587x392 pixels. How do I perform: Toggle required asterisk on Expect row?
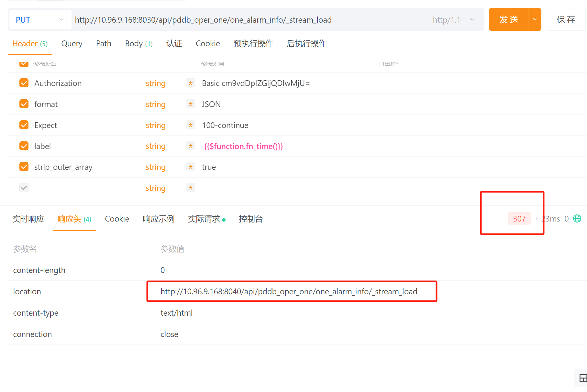(x=191, y=125)
